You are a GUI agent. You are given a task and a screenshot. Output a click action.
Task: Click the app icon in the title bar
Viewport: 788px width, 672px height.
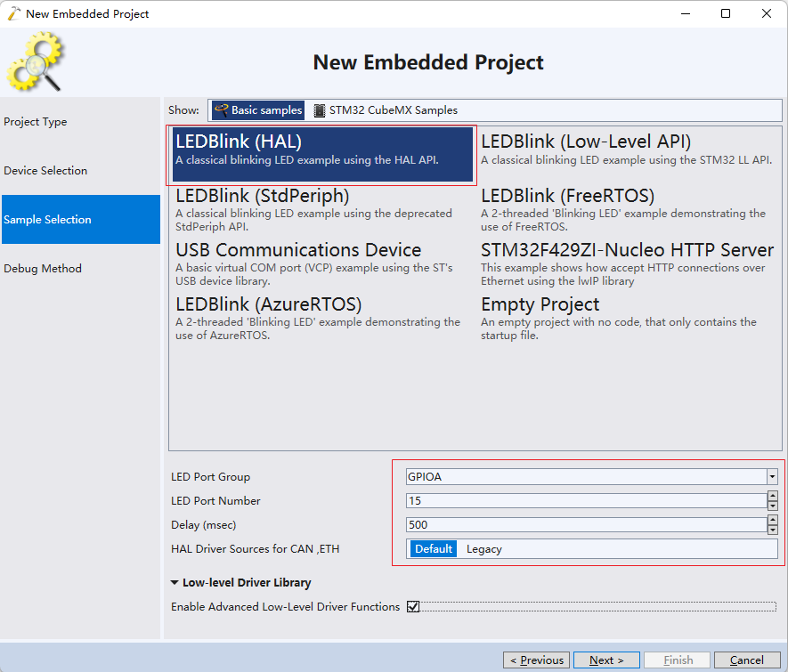(12, 13)
